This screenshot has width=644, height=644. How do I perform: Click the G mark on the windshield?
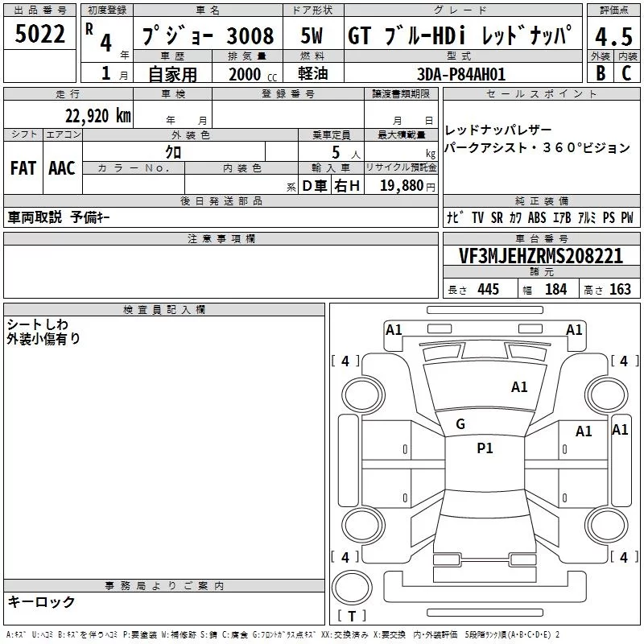460,424
